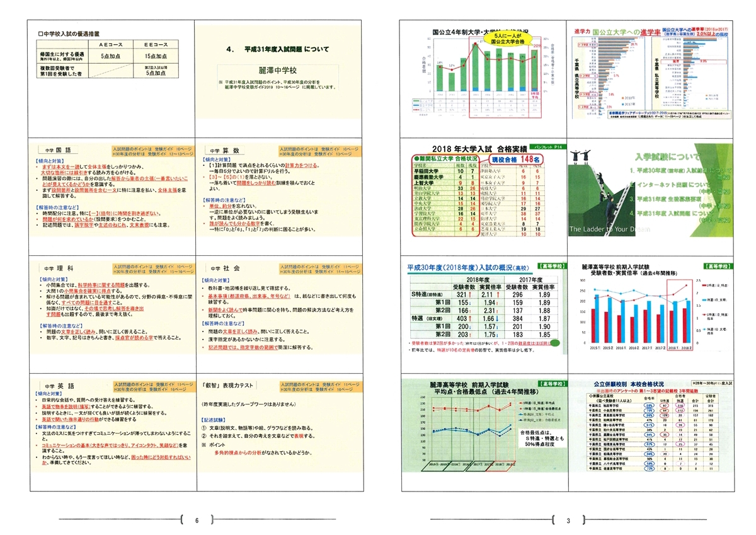Viewport: 756px width, 535px height.
Task: Click the 中学 理科 title label
Action: click(x=58, y=268)
